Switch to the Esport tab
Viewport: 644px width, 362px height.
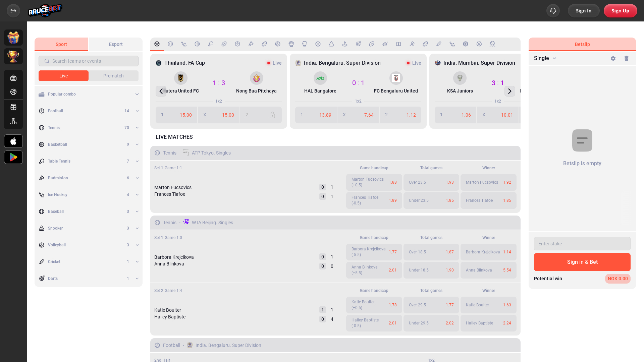pyautogui.click(x=115, y=44)
